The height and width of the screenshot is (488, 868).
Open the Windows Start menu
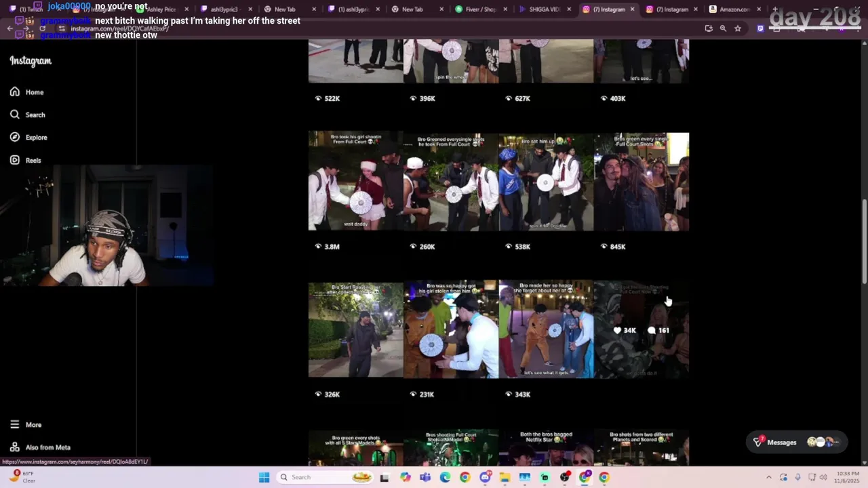(x=264, y=477)
